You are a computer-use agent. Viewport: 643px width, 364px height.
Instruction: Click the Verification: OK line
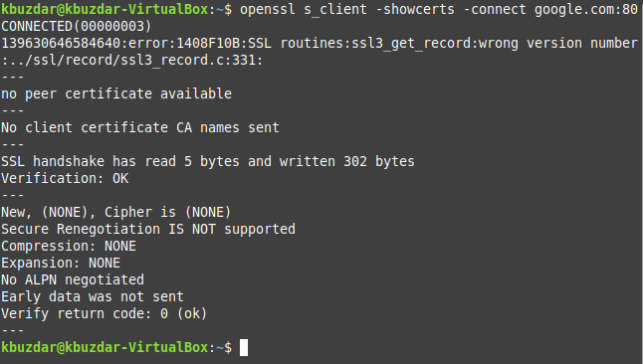click(x=65, y=178)
